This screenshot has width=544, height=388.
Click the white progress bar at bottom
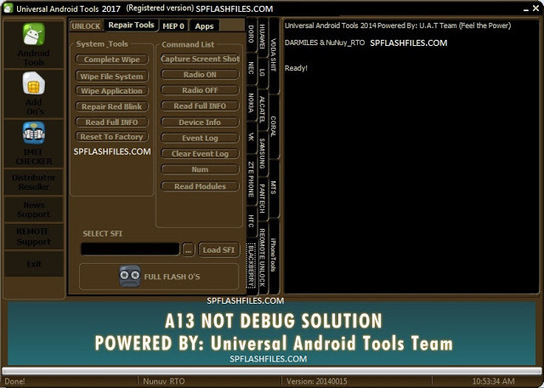tap(272, 370)
